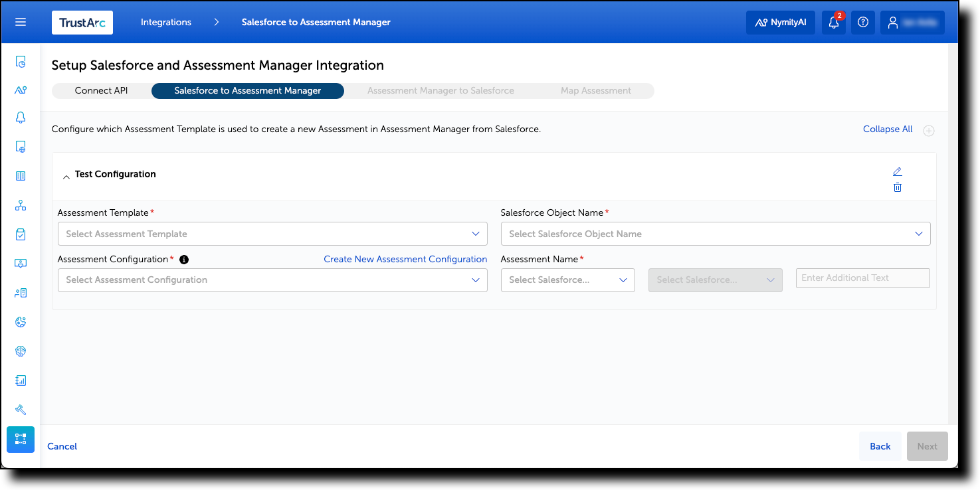Edit Test Configuration using the pencil icon
980x490 pixels.
pos(898,171)
